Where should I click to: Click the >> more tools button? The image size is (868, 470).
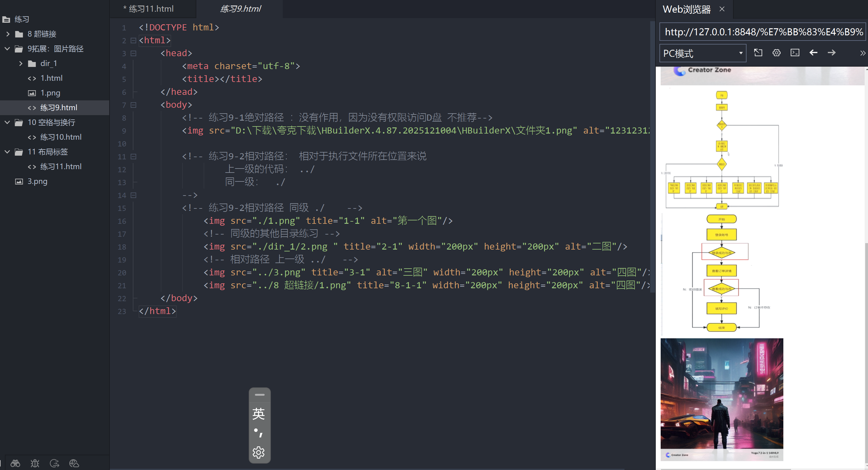coord(862,52)
